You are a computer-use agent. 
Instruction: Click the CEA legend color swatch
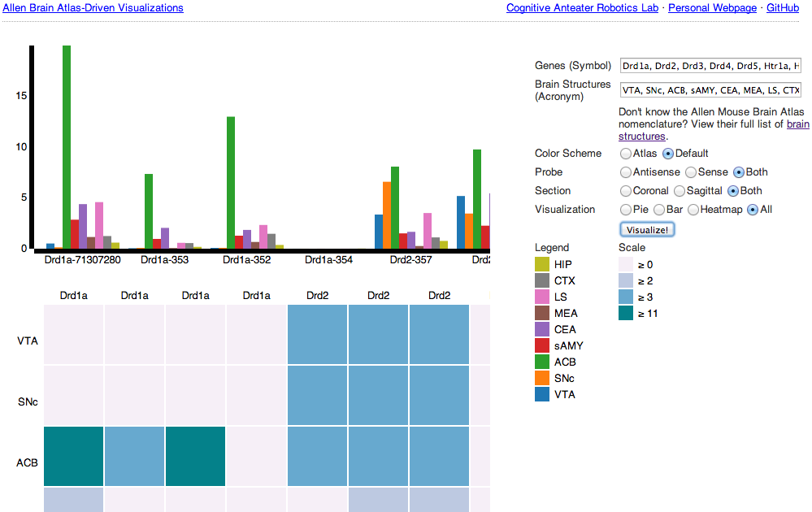click(541, 329)
